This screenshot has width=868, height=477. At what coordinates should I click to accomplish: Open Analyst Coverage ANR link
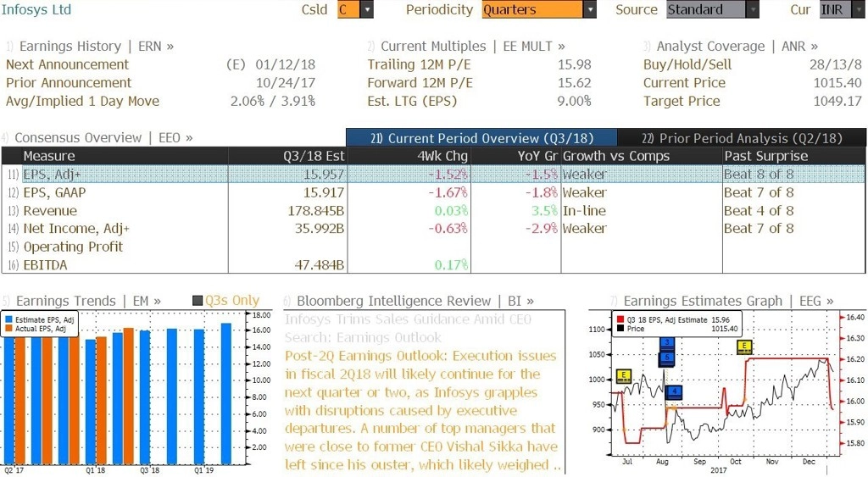pos(737,47)
